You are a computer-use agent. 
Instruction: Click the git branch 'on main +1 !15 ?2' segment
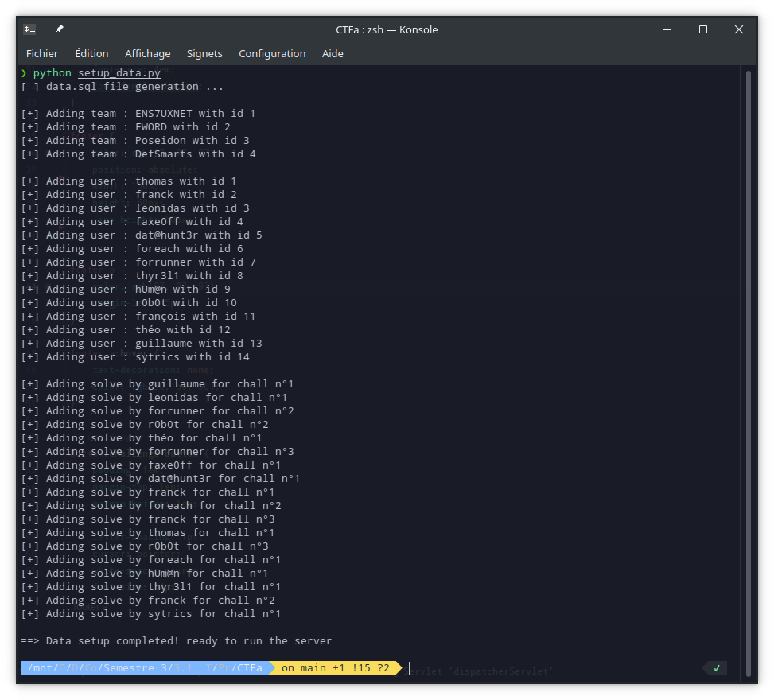tap(336, 668)
